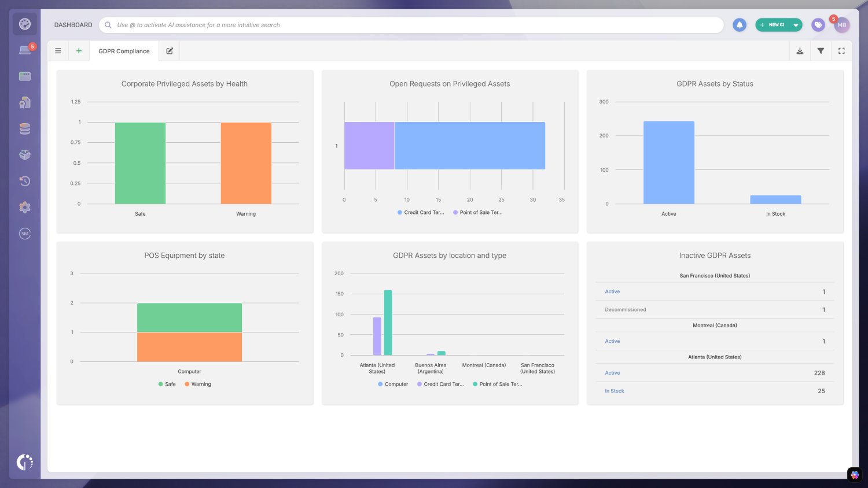Click the MB profile avatar menu
The image size is (868, 488).
click(x=842, y=24)
